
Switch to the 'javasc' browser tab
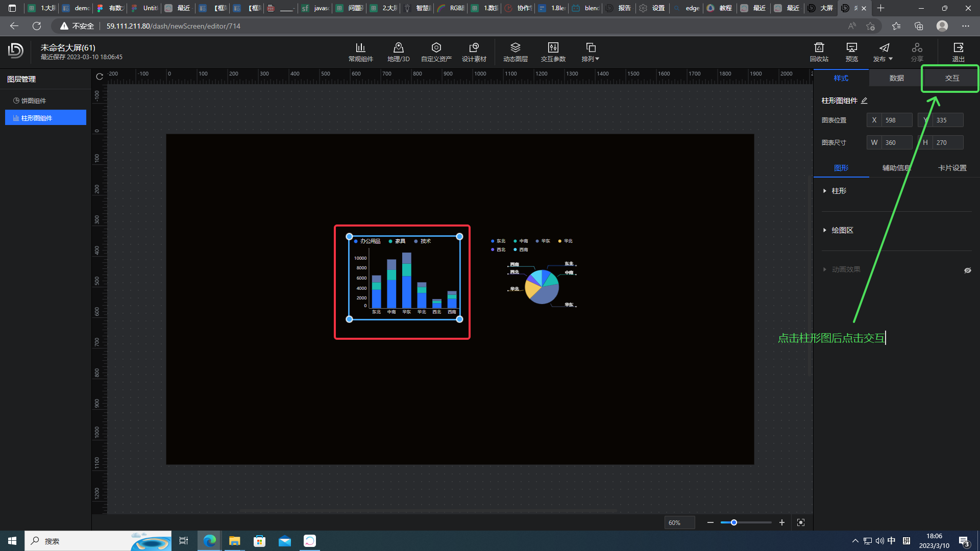coord(315,8)
